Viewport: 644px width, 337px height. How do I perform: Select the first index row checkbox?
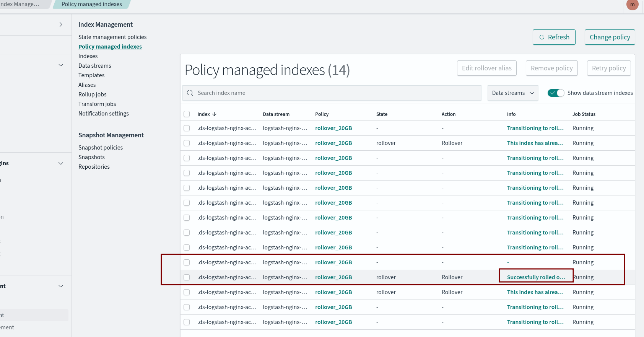[x=187, y=128]
